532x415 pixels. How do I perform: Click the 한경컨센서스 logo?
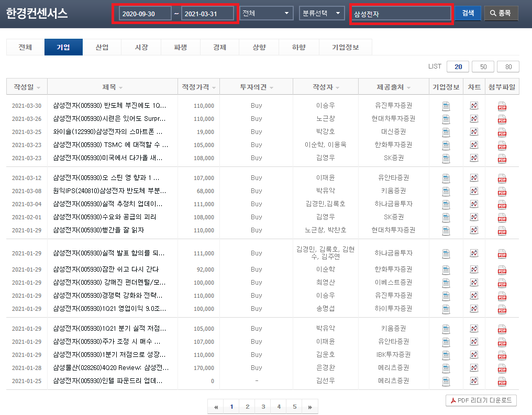37,13
